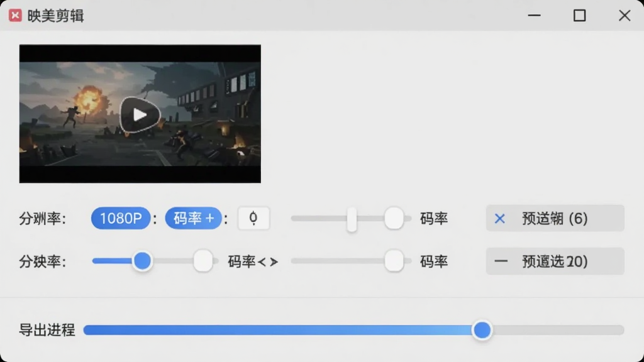Click the white knob on the 分狭率 slider
The image size is (644, 362).
203,261
